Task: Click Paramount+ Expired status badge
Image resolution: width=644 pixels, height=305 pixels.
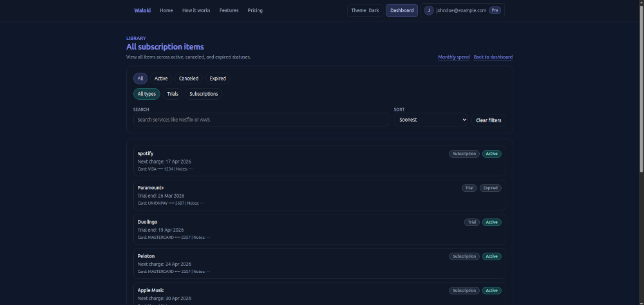Action: (490, 188)
